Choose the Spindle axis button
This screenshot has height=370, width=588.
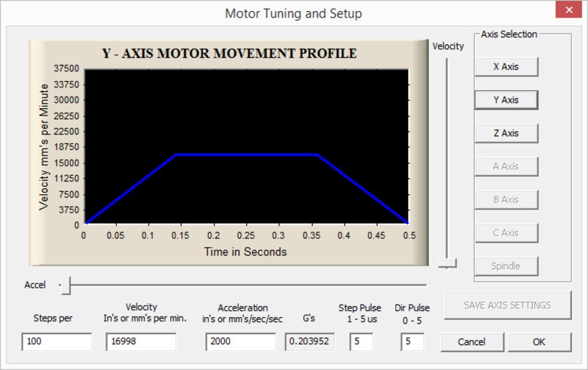tap(506, 266)
